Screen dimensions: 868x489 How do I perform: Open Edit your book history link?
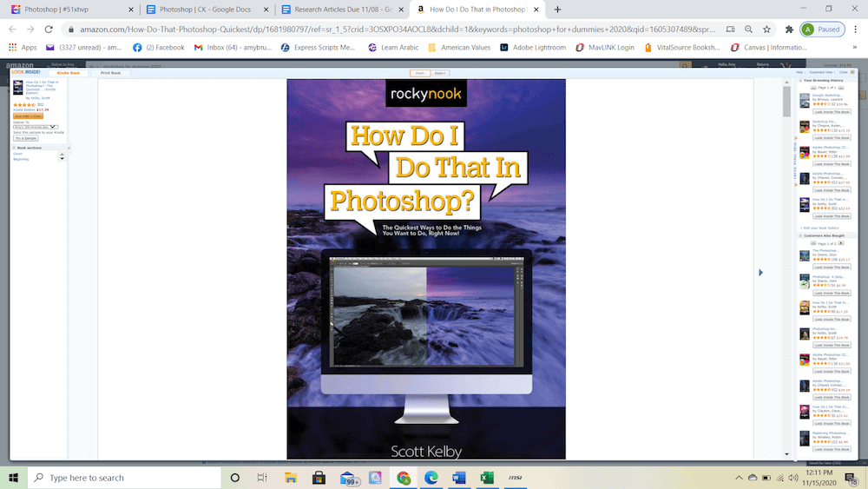[x=821, y=228]
